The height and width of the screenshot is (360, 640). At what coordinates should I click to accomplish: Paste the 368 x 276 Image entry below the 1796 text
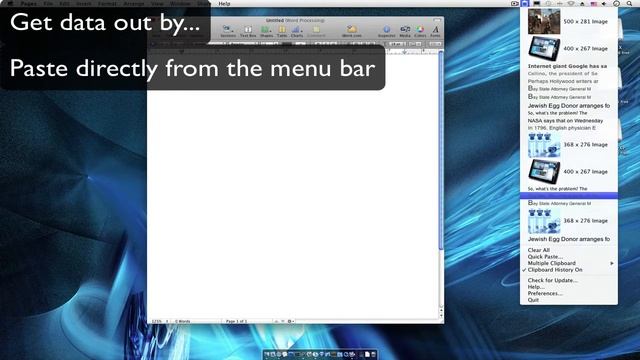(569, 145)
